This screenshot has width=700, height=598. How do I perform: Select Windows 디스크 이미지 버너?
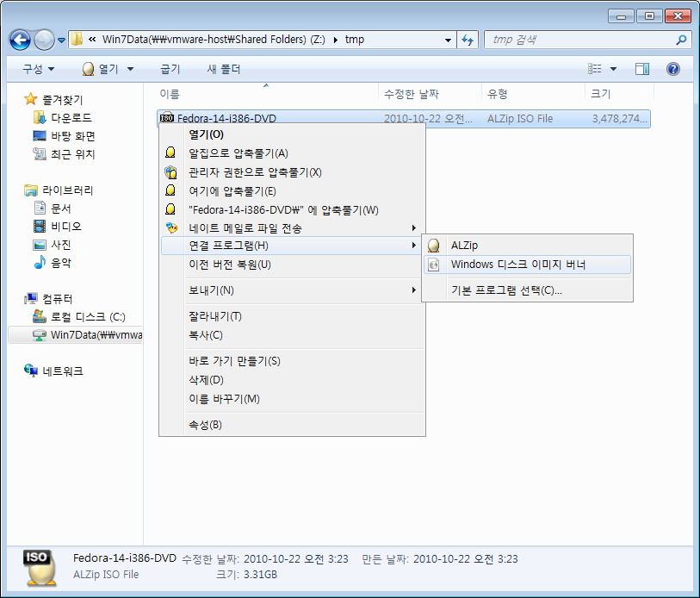point(527,265)
